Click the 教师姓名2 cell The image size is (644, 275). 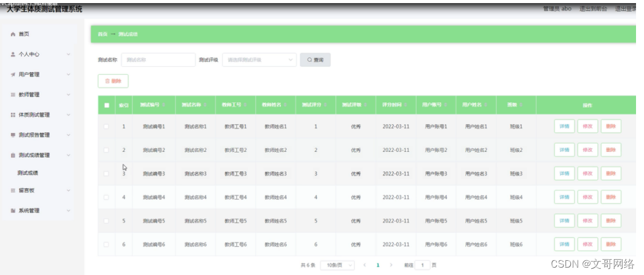tap(275, 150)
